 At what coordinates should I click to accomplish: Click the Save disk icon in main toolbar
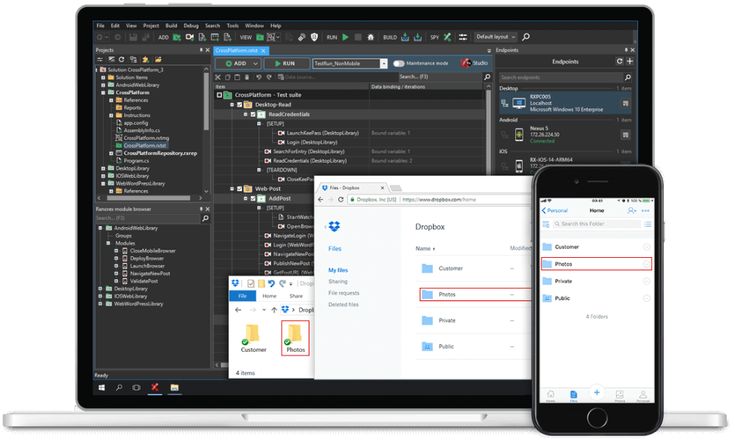[x=133, y=37]
